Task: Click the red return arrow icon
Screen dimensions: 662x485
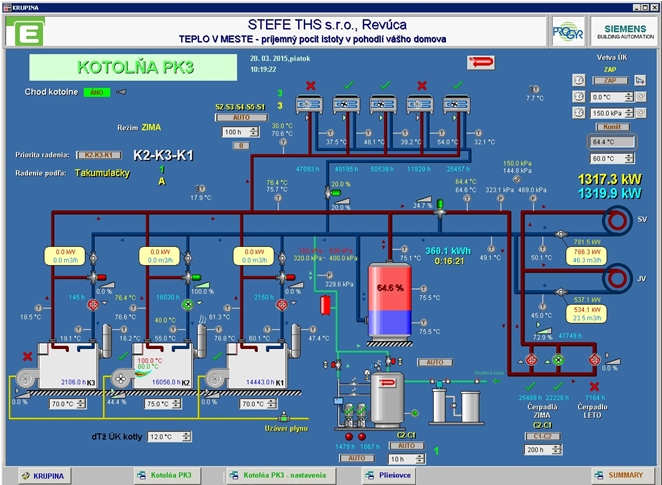Action: click(480, 63)
